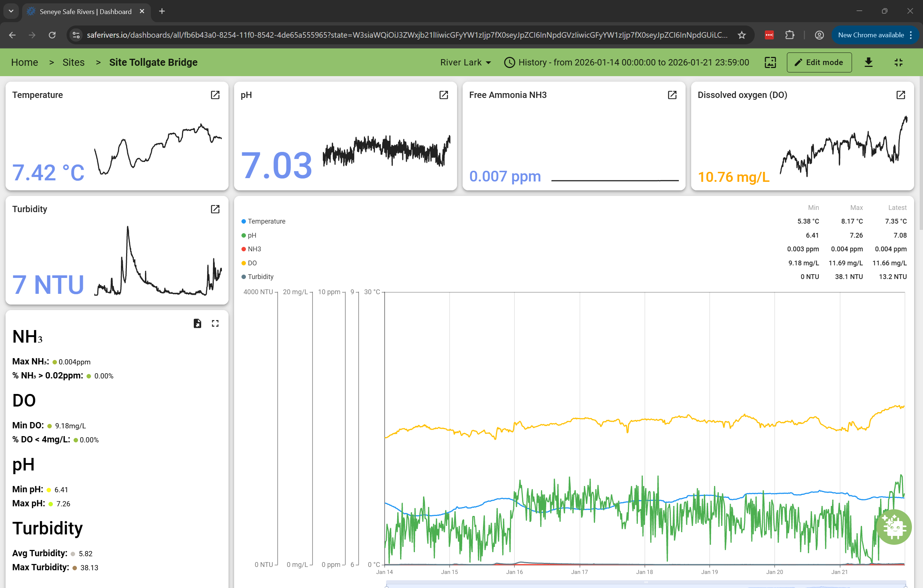Open Chrome tab search dropdown arrow
The width and height of the screenshot is (923, 588).
pos(11,11)
